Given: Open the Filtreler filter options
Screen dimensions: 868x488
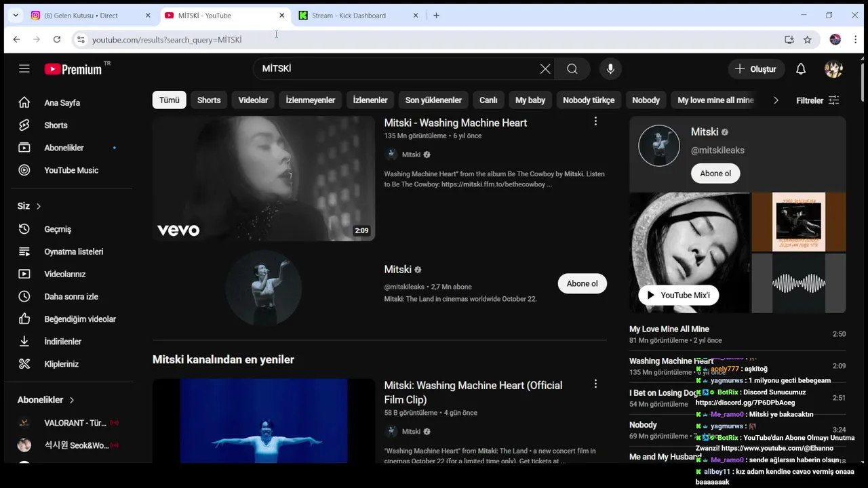Looking at the screenshot, I should point(818,100).
